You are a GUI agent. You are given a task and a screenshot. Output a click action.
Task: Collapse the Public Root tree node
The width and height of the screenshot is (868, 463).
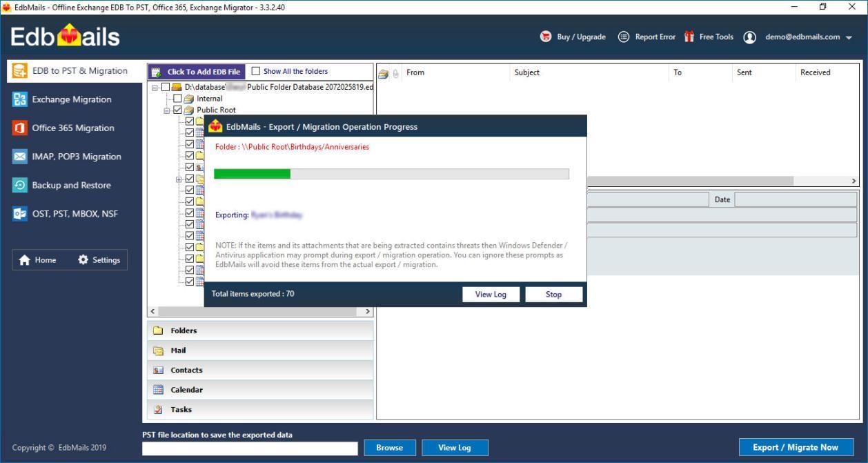167,110
